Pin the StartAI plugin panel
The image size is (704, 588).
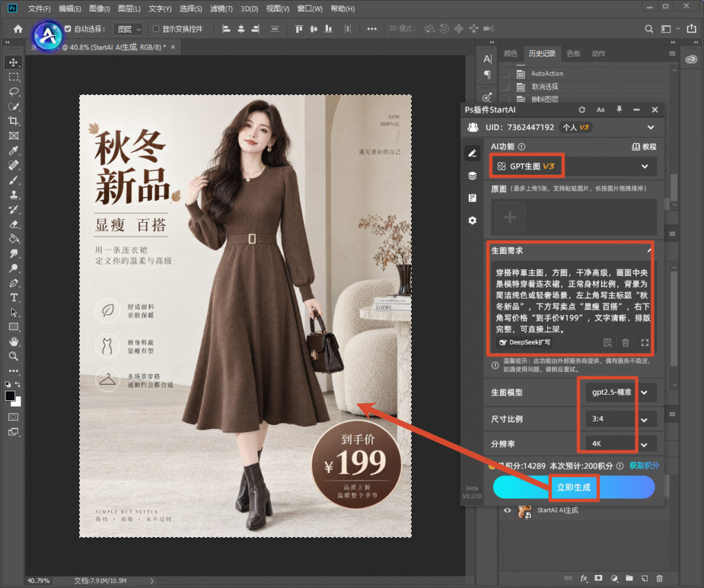(x=619, y=109)
